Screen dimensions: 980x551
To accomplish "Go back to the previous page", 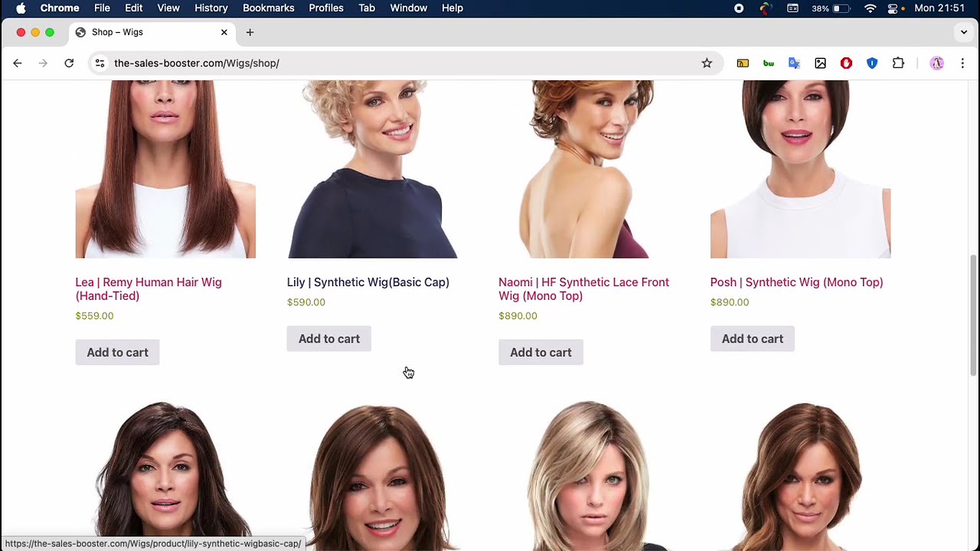I will point(18,64).
